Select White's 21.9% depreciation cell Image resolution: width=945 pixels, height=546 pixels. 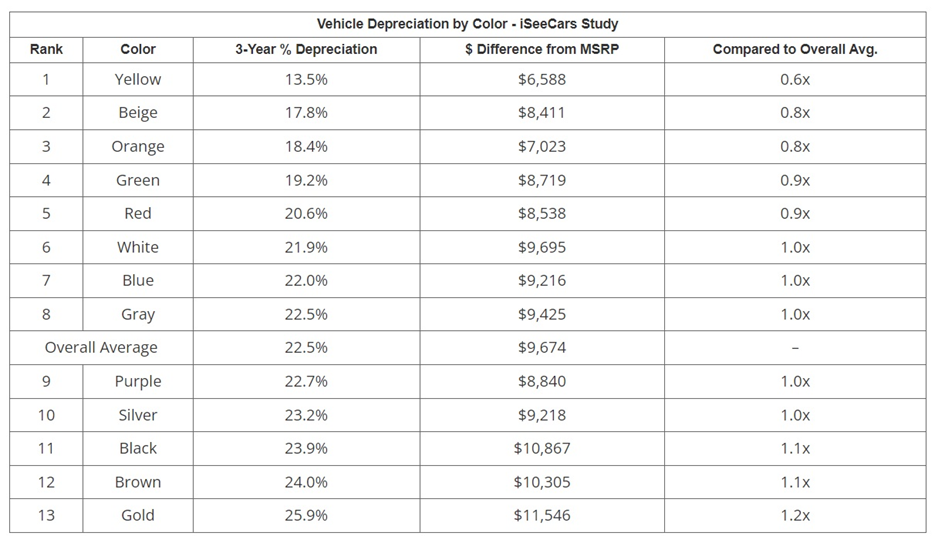[x=306, y=247]
